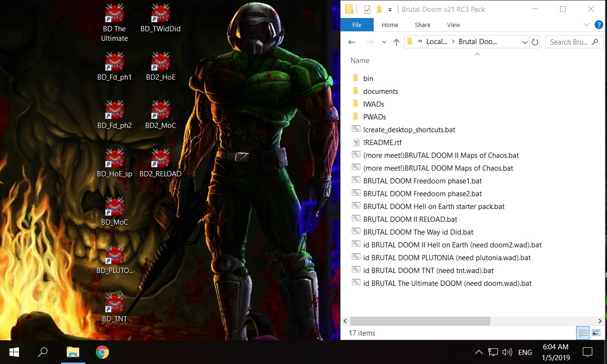Select the BD_Fd_ph1 desktop shortcut

[x=114, y=66]
